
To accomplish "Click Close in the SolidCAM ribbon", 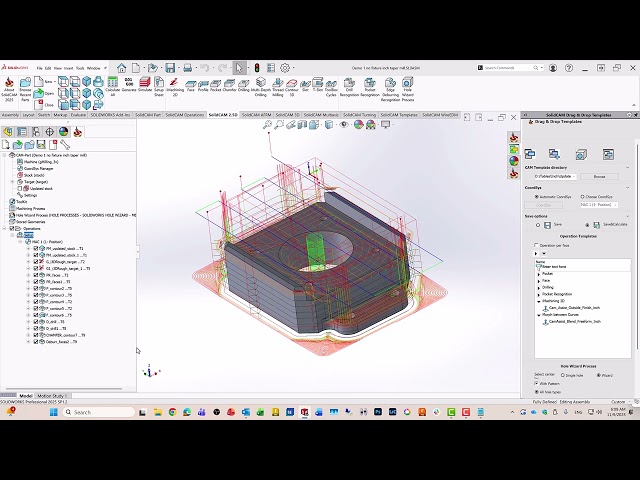I will click(44, 105).
